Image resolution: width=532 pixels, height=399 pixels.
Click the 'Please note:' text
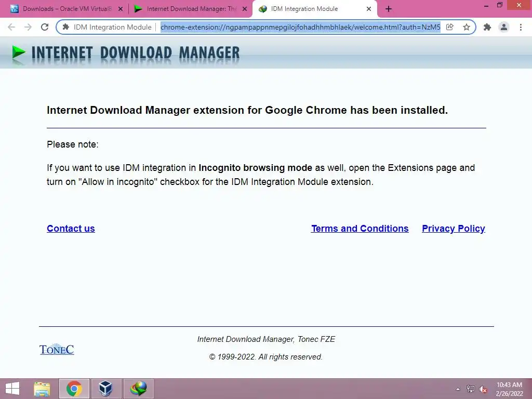click(x=73, y=144)
